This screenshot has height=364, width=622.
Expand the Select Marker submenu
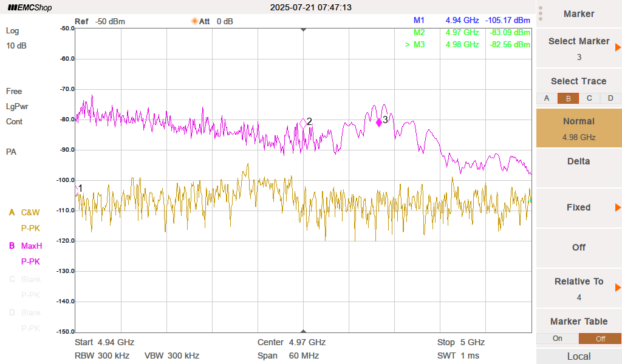[x=617, y=48]
